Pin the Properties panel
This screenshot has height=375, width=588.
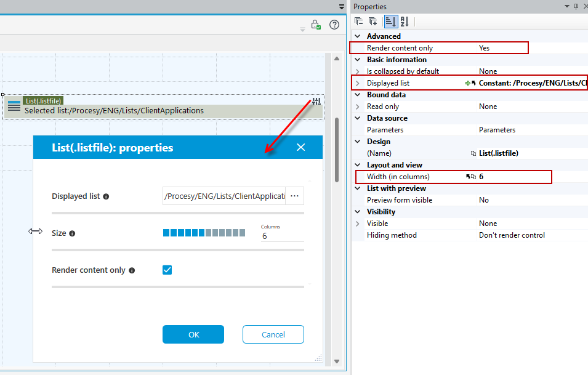tap(576, 6)
